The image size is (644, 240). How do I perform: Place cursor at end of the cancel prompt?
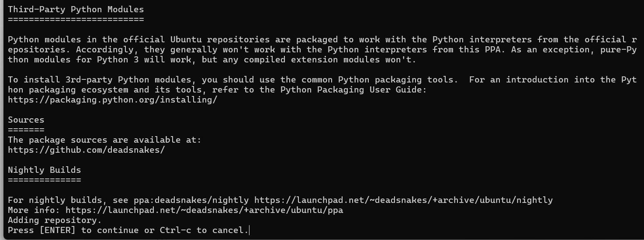[x=249, y=230]
